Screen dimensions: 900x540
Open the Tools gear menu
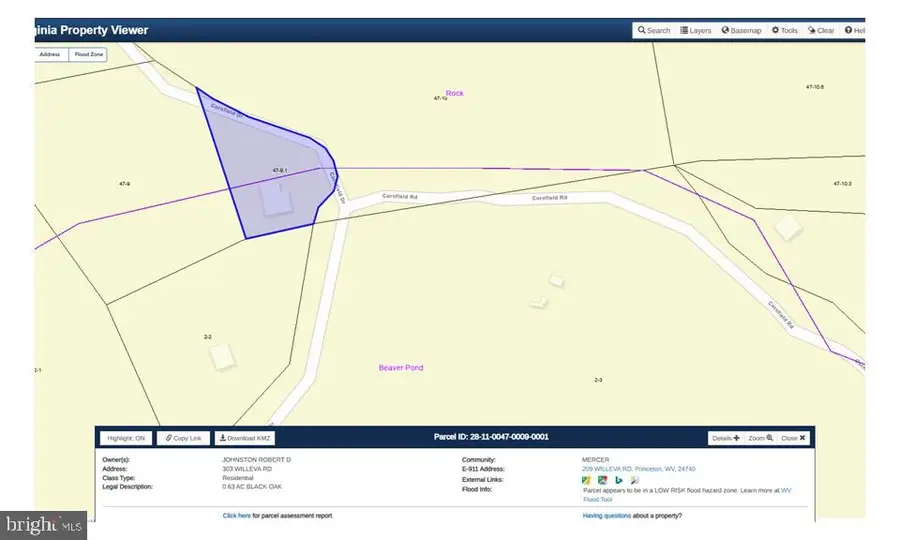click(x=785, y=30)
